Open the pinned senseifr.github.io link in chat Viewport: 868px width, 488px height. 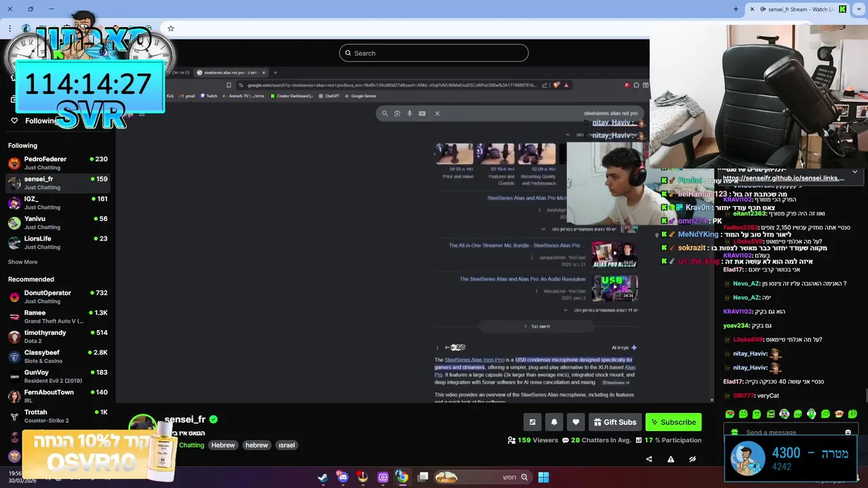783,178
